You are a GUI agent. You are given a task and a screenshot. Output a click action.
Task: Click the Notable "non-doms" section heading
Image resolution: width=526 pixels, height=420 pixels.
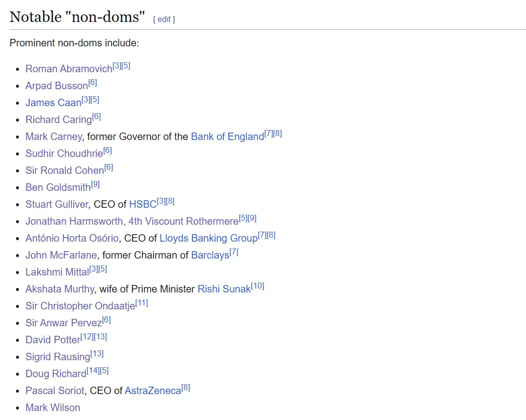coord(77,17)
